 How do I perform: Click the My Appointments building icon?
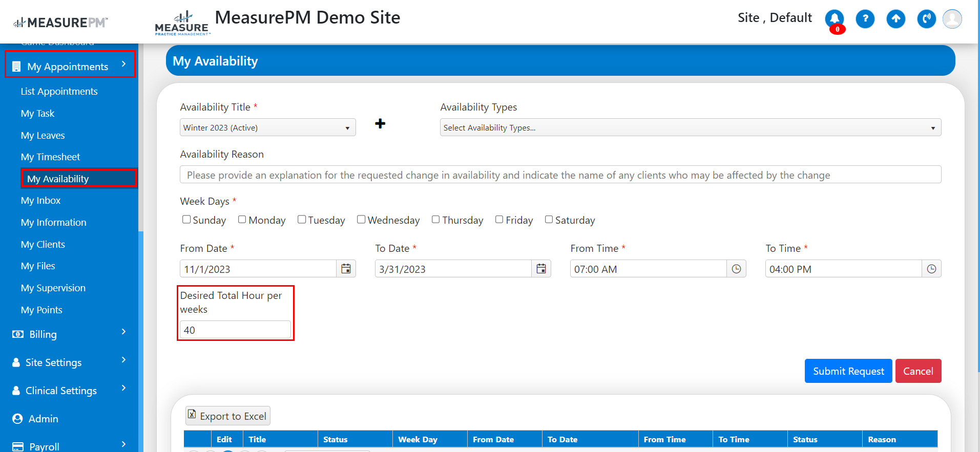(16, 67)
